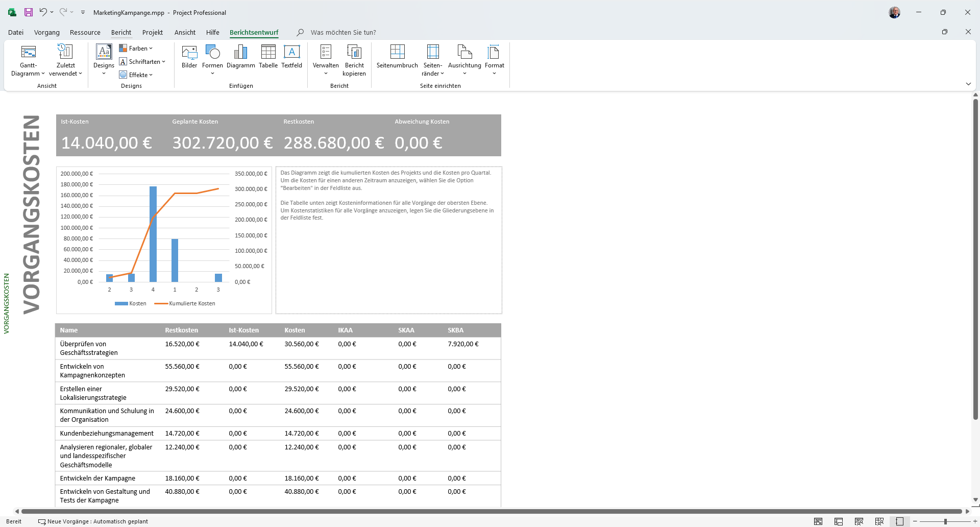Switch to the Ansicht ribbon tab
The height and width of the screenshot is (527, 980).
pyautogui.click(x=185, y=32)
